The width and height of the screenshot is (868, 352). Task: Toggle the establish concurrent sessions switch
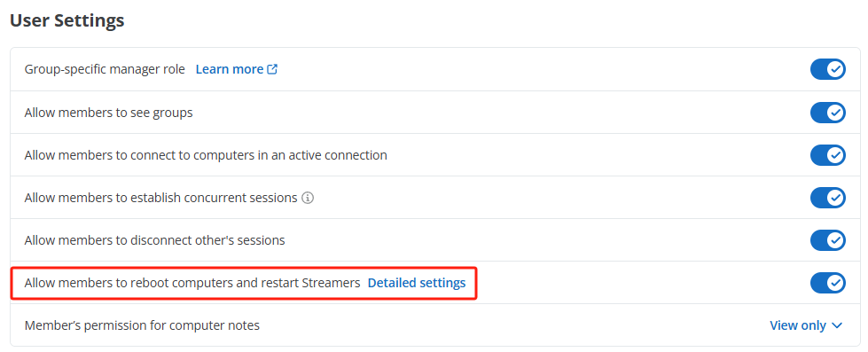click(x=827, y=198)
